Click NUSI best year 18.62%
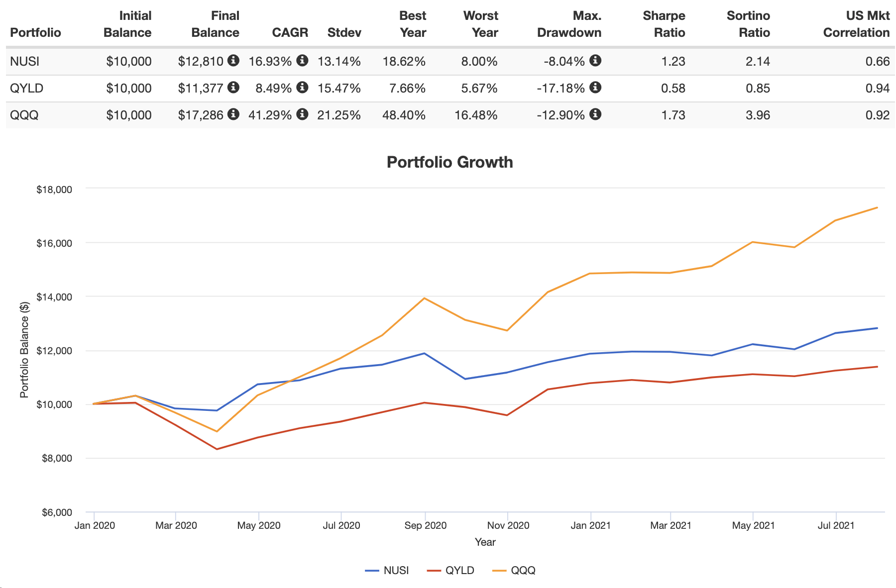This screenshot has height=588, width=896. click(404, 62)
